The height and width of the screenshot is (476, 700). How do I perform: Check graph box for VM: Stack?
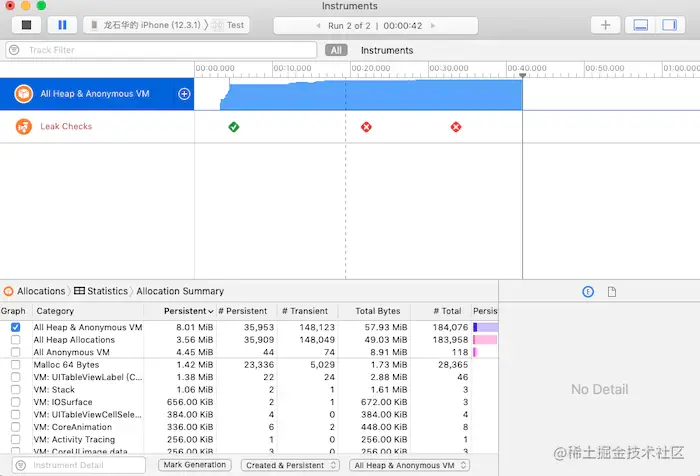[x=15, y=390]
